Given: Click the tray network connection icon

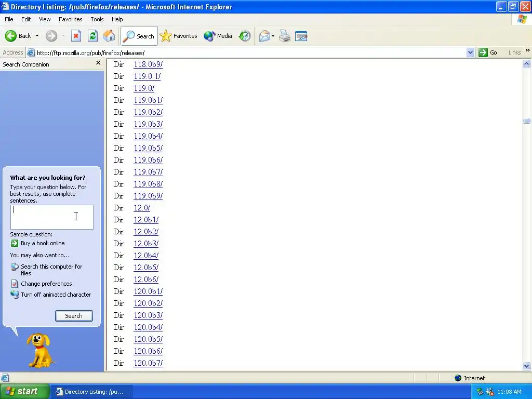Looking at the screenshot, I should pyautogui.click(x=490, y=392).
